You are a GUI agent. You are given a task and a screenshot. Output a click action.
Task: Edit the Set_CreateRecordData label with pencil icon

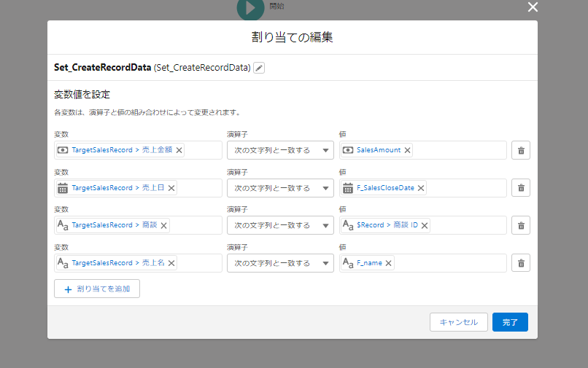(259, 68)
